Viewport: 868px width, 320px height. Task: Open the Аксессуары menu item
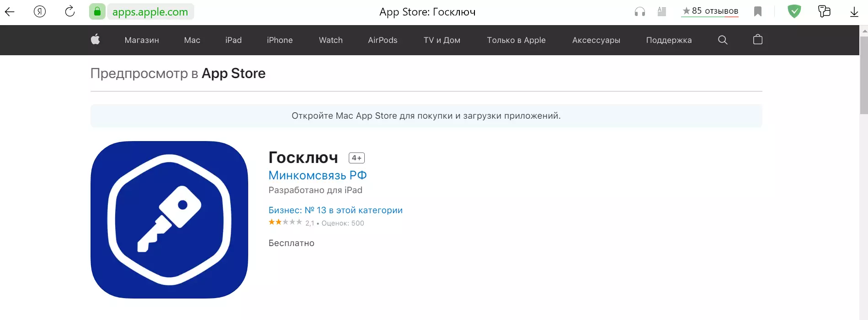coord(596,40)
